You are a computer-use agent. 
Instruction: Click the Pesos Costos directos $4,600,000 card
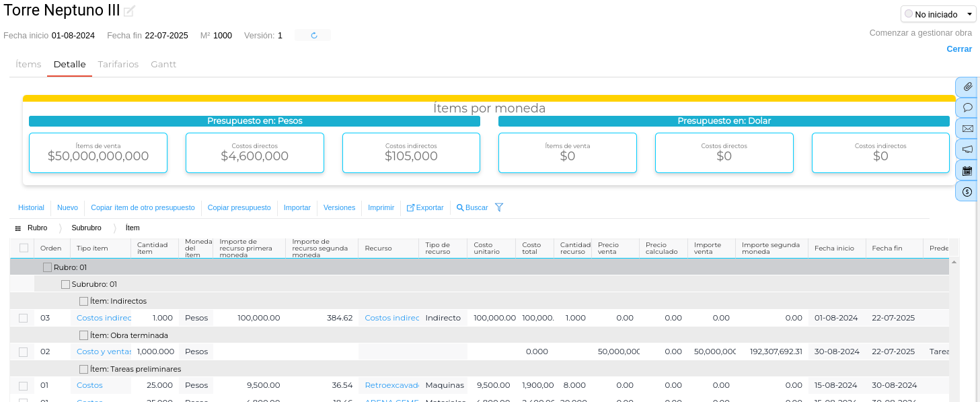click(255, 153)
